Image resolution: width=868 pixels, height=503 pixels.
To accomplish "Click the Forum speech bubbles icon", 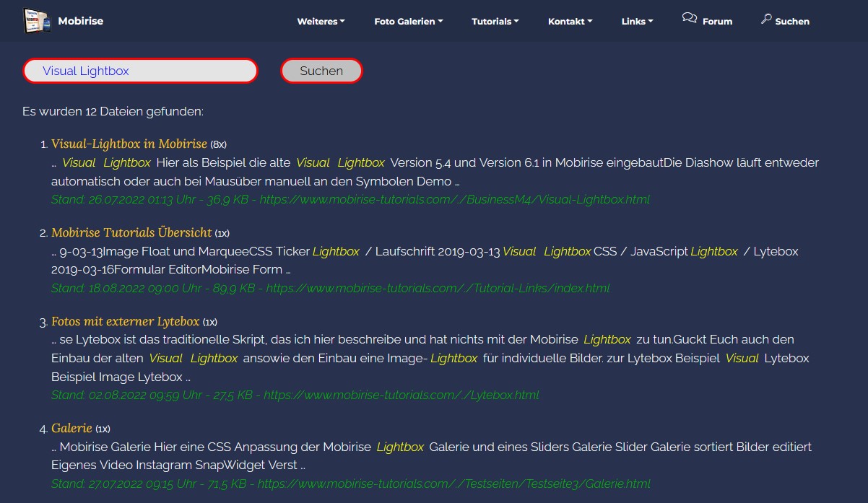I will (x=689, y=19).
